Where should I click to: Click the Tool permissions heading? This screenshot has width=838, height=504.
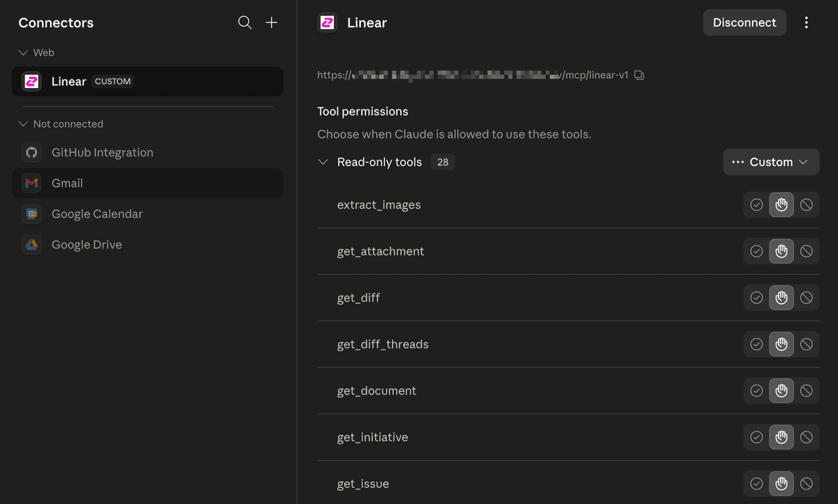(363, 112)
